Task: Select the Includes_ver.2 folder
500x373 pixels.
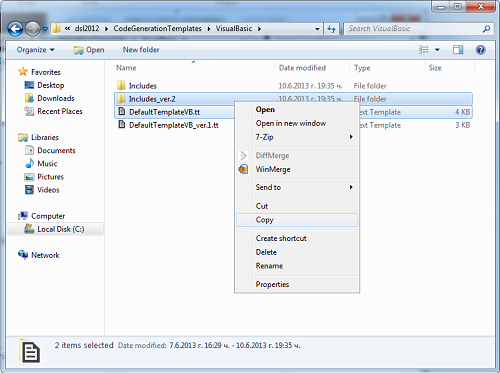Action: tap(152, 99)
